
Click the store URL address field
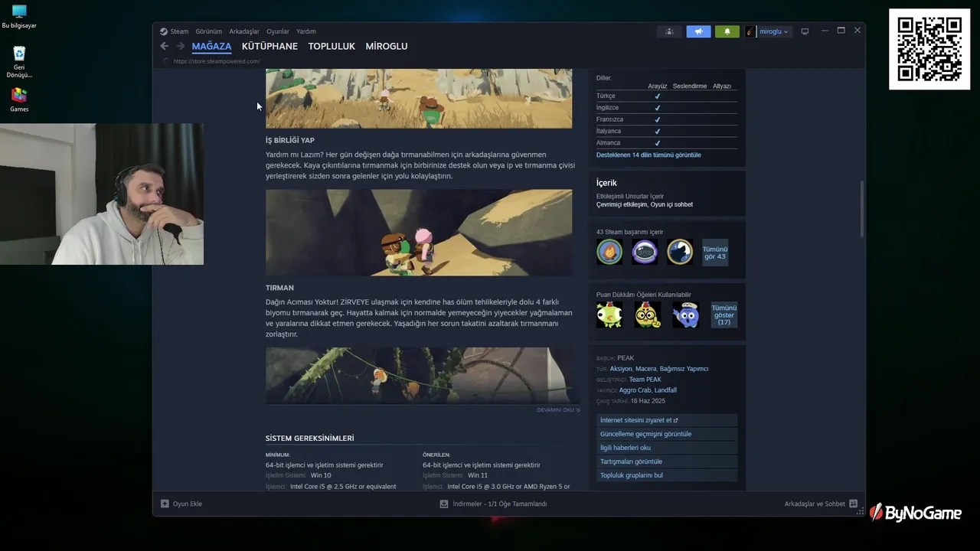217,61
